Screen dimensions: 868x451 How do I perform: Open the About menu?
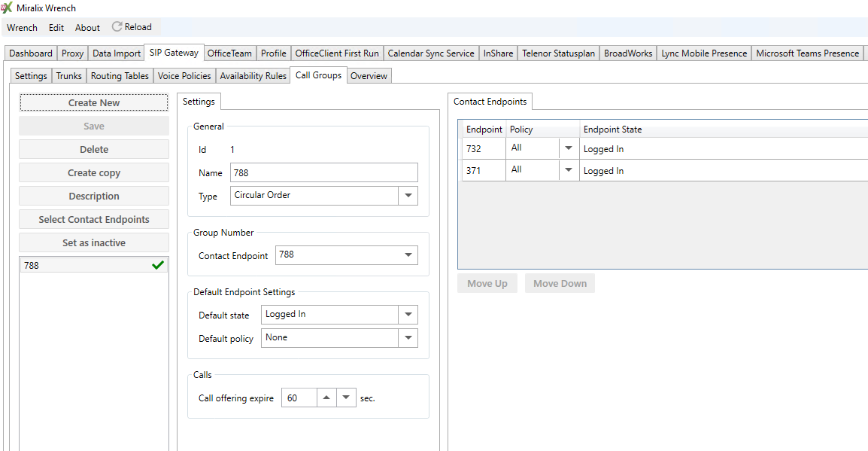[x=87, y=28]
